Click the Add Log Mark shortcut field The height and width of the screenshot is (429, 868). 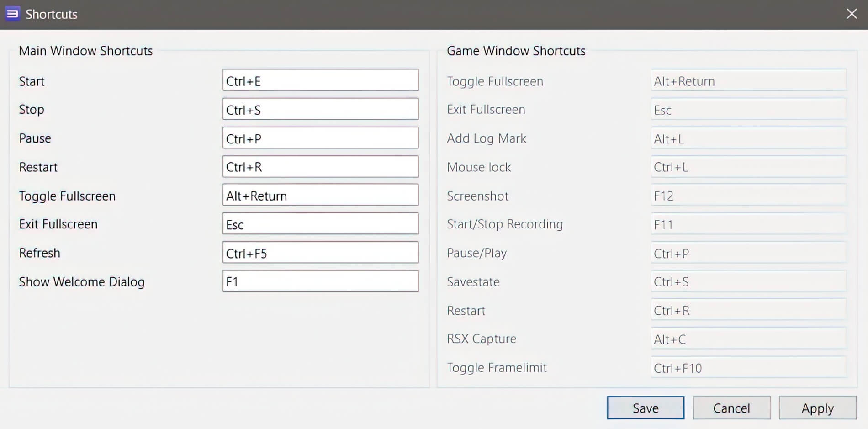tap(748, 138)
